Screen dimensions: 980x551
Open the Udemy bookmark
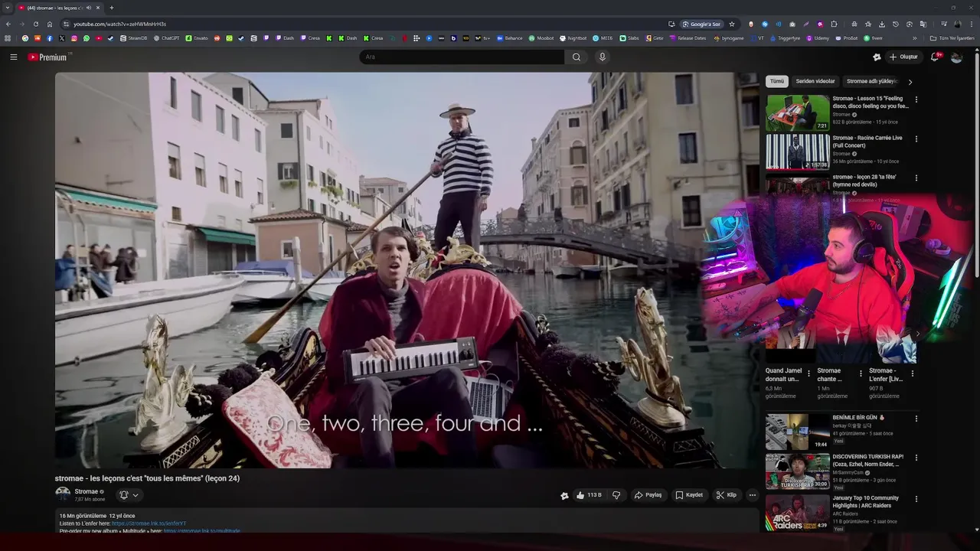[817, 37]
